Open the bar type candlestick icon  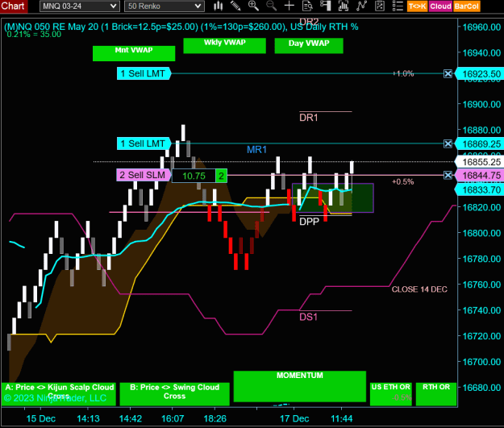[219, 6]
